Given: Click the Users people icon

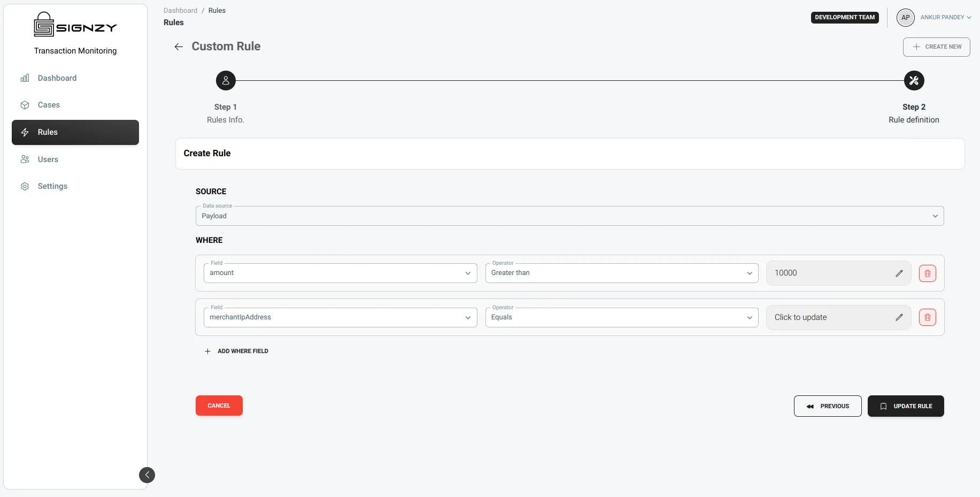Looking at the screenshot, I should [x=25, y=159].
